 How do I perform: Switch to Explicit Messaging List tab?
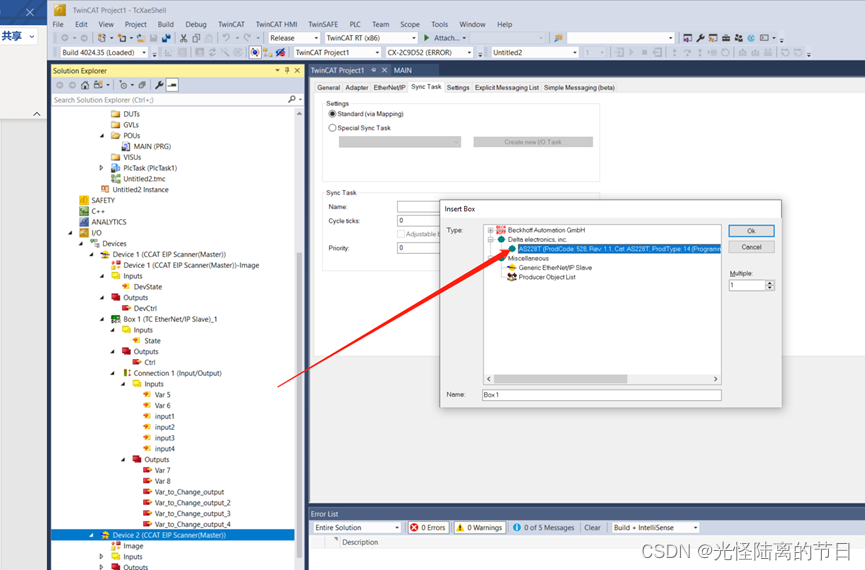point(507,87)
